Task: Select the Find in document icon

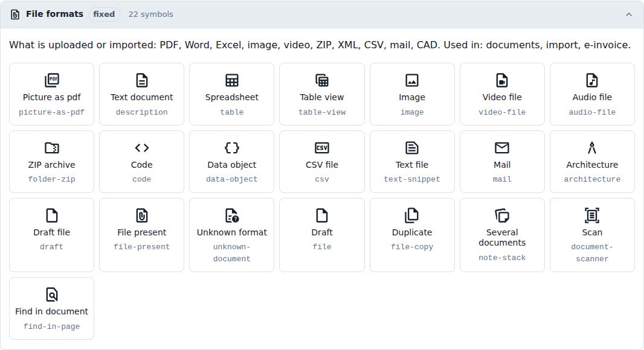Action: [52, 294]
